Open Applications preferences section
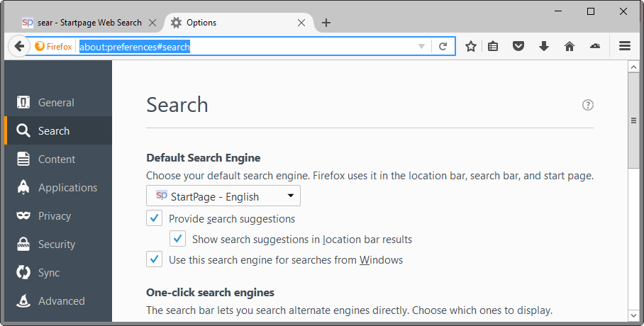 [x=58, y=187]
